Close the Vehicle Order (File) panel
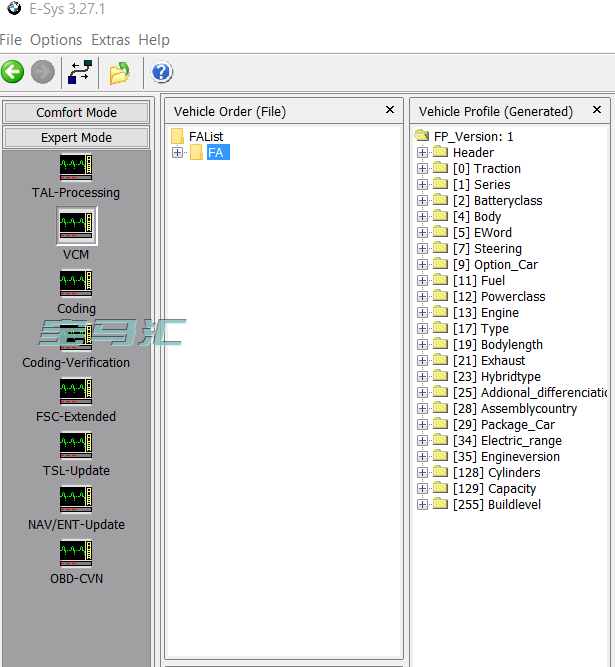Image resolution: width=615 pixels, height=667 pixels. coord(390,110)
